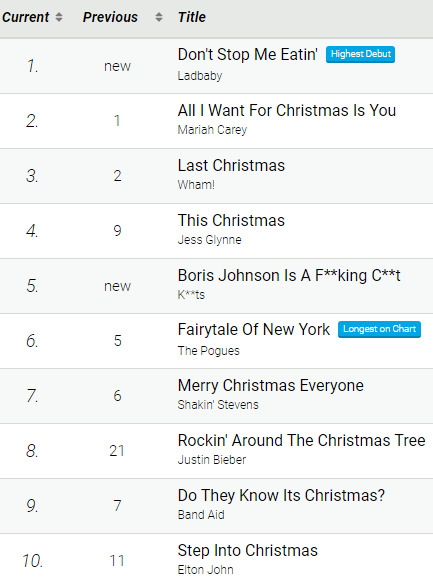
Task: Open Fairytale Of New York title
Action: tap(254, 330)
